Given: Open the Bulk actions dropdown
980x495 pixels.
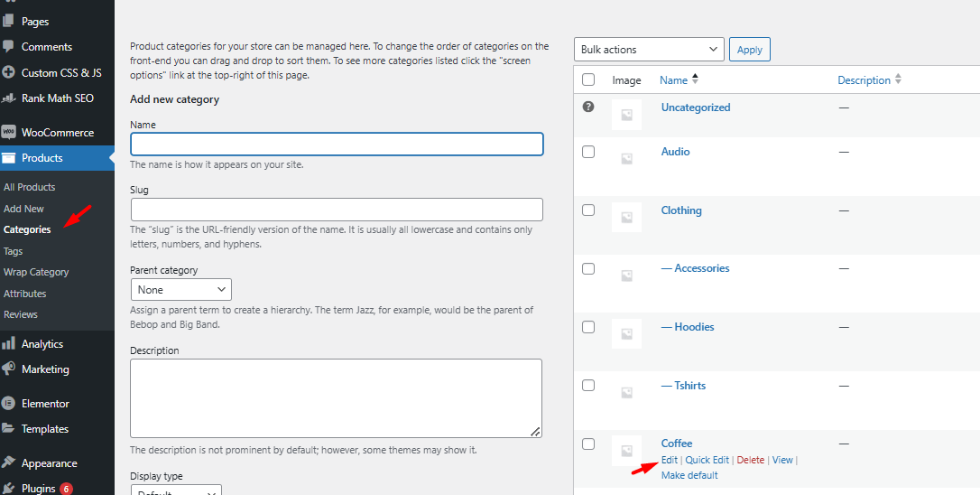Looking at the screenshot, I should coord(649,50).
